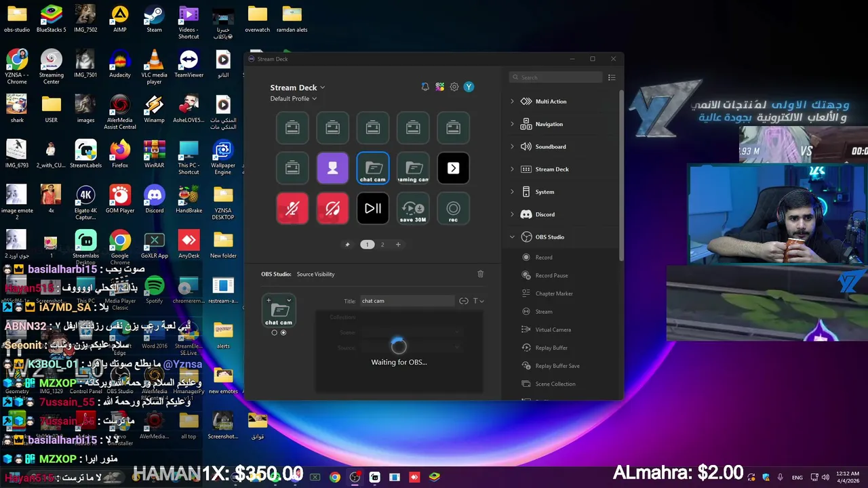The height and width of the screenshot is (488, 868).
Task: Open AnyDesk desktop shortcut
Action: pos(189,245)
